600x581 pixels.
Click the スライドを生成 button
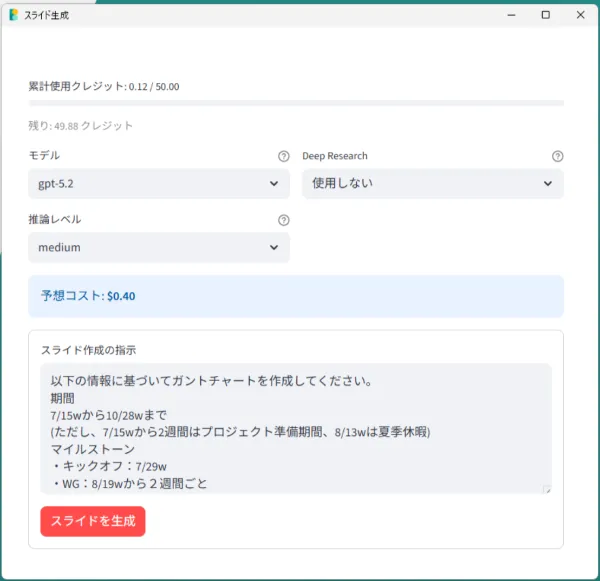pos(93,521)
